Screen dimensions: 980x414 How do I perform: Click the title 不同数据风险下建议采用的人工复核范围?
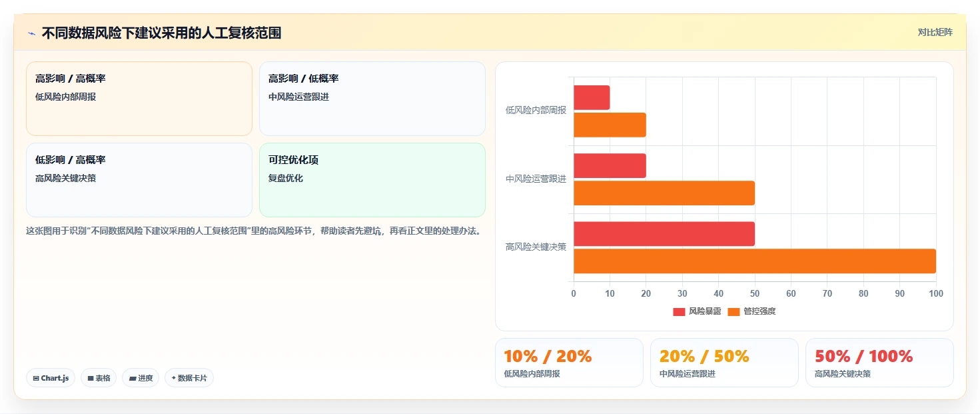pos(161,33)
